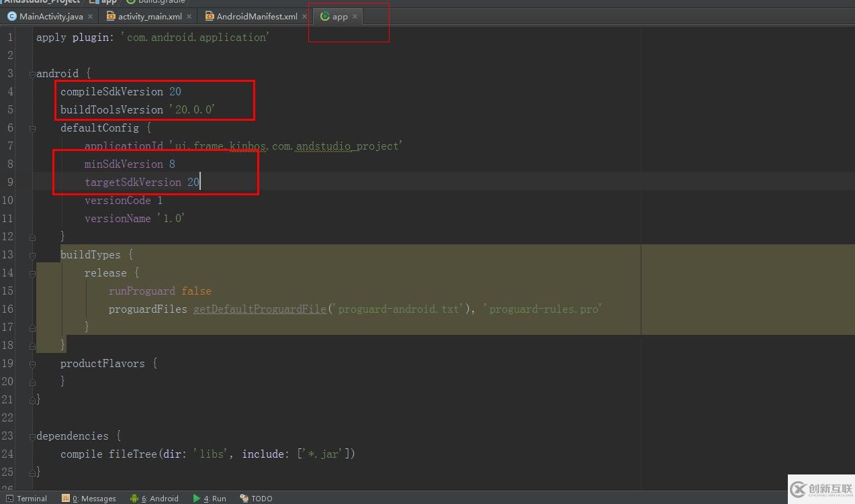Click fold end marker on line 12
Screen dimensions: 855x504
32,237
